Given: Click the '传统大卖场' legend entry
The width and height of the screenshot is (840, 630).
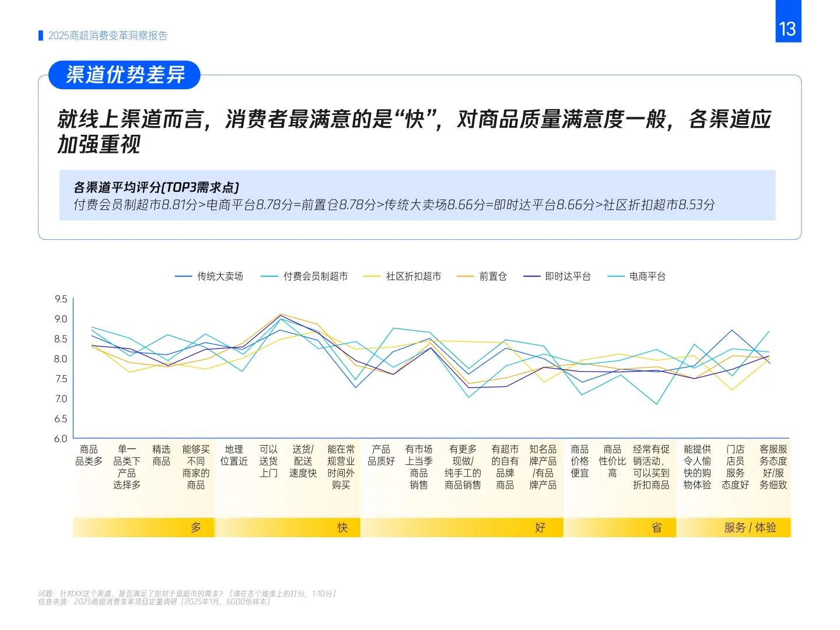Looking at the screenshot, I should (x=209, y=276).
